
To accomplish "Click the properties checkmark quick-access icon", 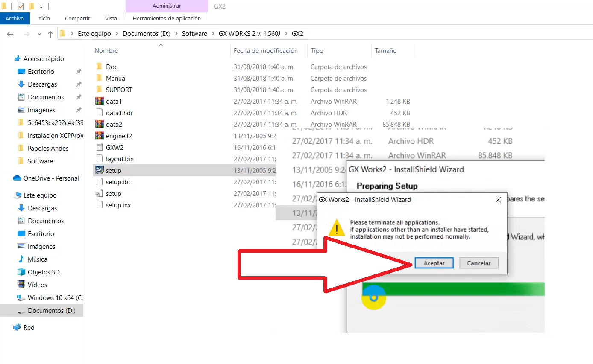I will (21, 6).
